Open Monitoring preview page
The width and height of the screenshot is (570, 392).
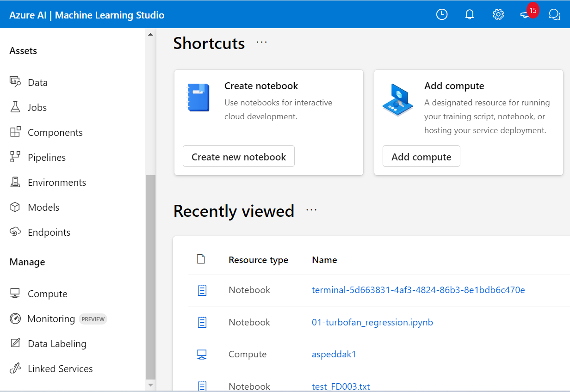51,318
